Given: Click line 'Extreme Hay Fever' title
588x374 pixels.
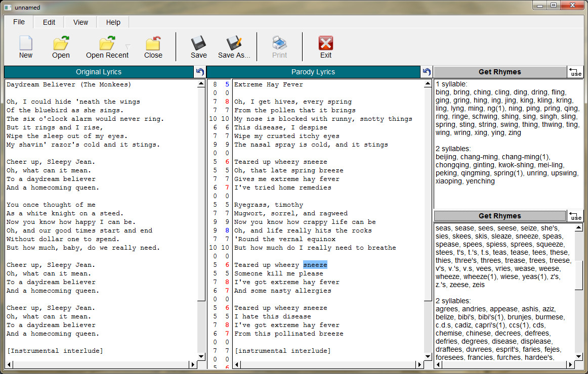Looking at the screenshot, I should [269, 84].
